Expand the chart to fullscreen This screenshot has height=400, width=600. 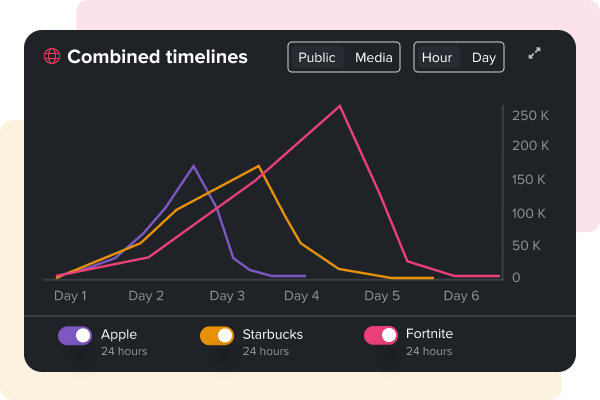(535, 54)
